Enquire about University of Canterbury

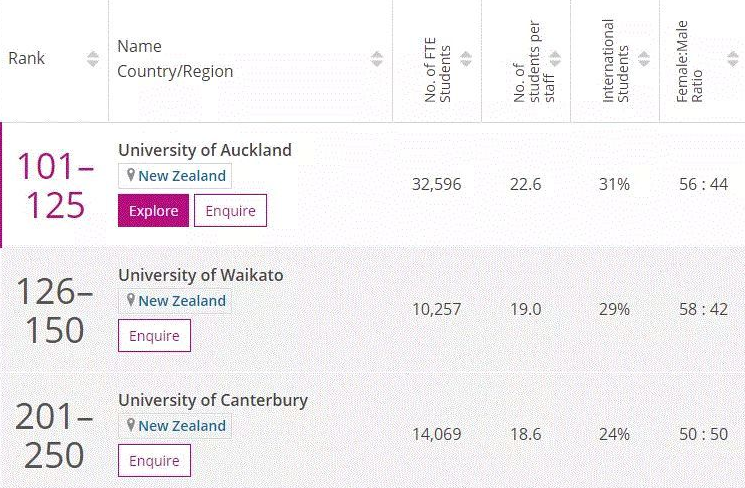click(x=154, y=460)
